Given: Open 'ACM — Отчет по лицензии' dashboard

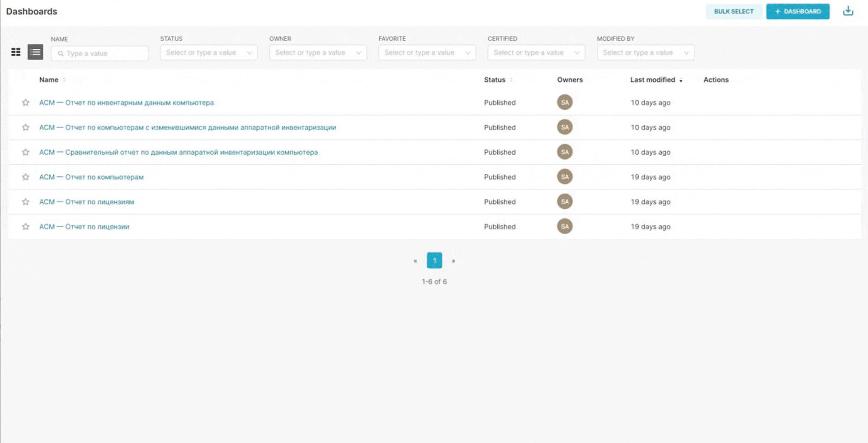Looking at the screenshot, I should click(84, 227).
